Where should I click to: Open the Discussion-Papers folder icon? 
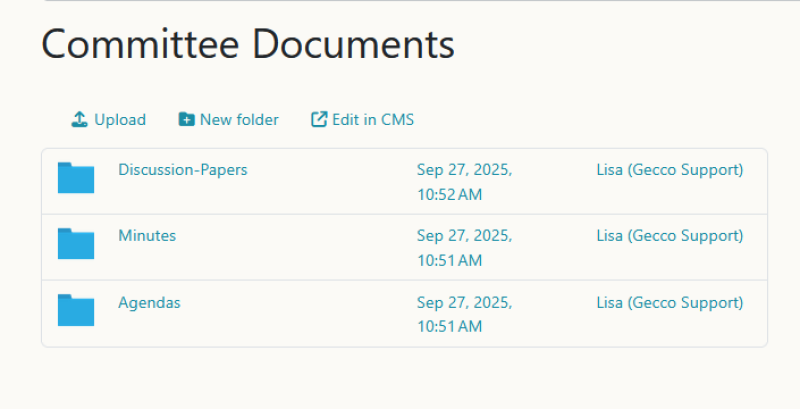pos(76,178)
